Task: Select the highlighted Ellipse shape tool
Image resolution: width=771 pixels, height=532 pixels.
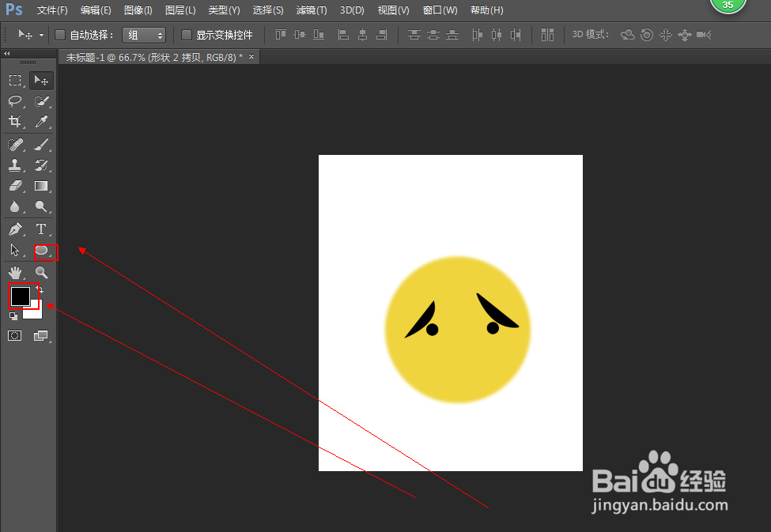Action: pos(42,251)
